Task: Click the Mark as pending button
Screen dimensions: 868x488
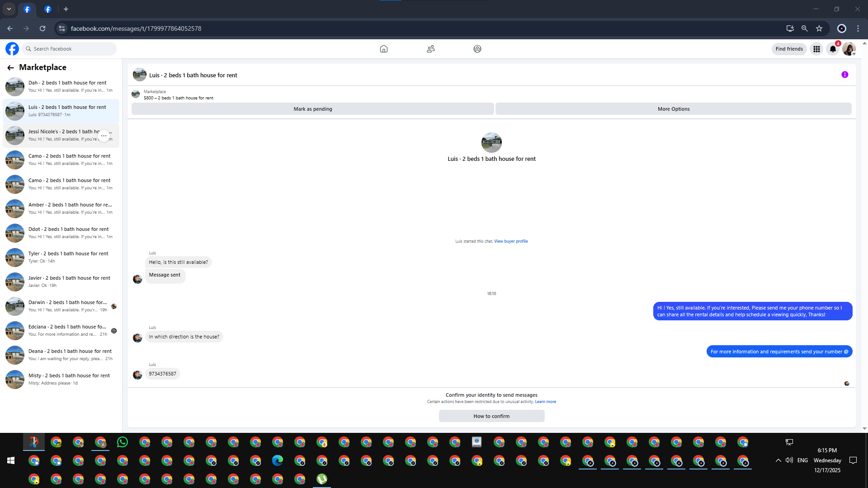Action: 312,109
